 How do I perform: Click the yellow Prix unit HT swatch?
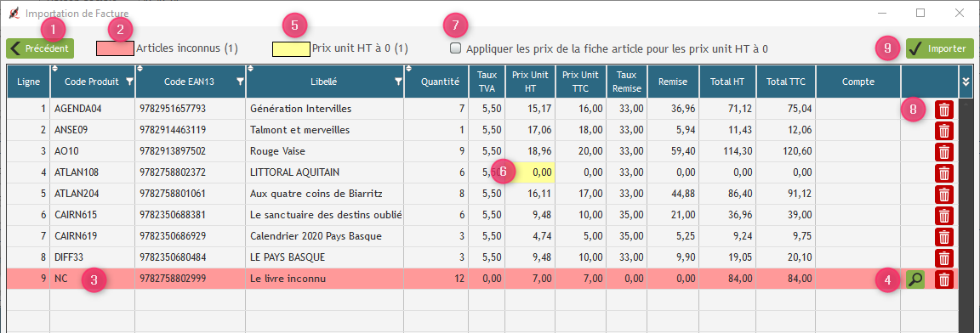click(x=291, y=48)
